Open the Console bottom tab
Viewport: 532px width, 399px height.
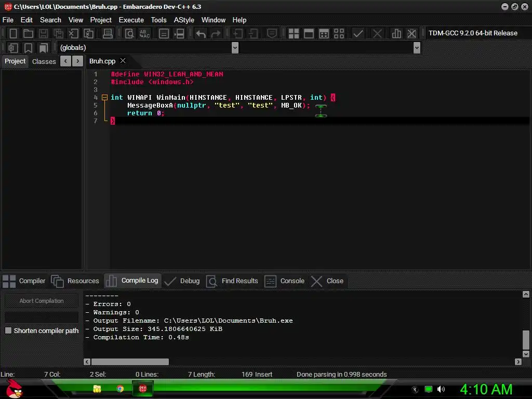(284, 281)
